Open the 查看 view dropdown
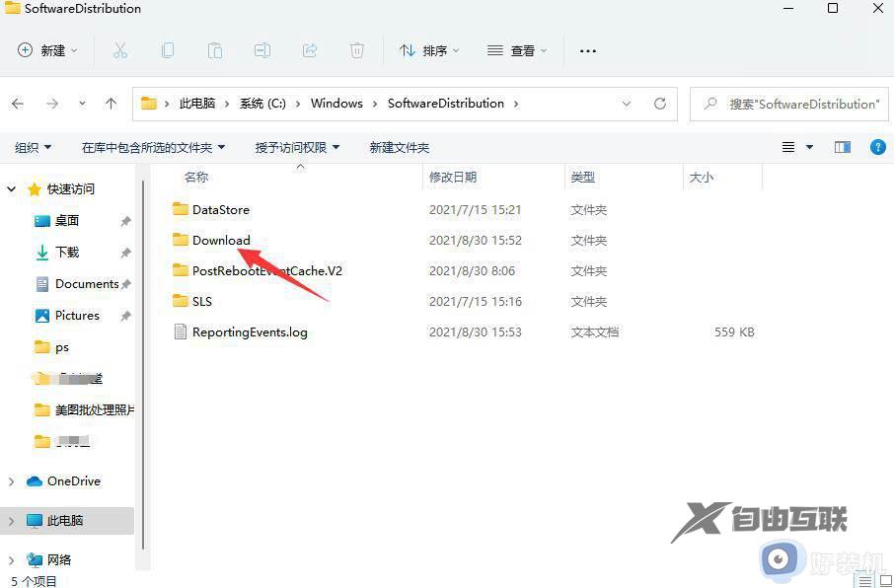This screenshot has width=894, height=588. click(x=517, y=50)
